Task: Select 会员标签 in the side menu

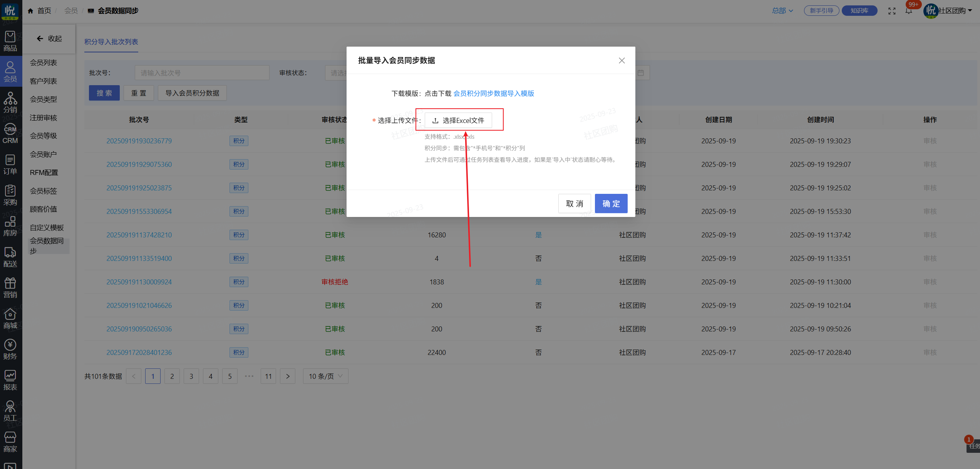Action: [x=44, y=191]
